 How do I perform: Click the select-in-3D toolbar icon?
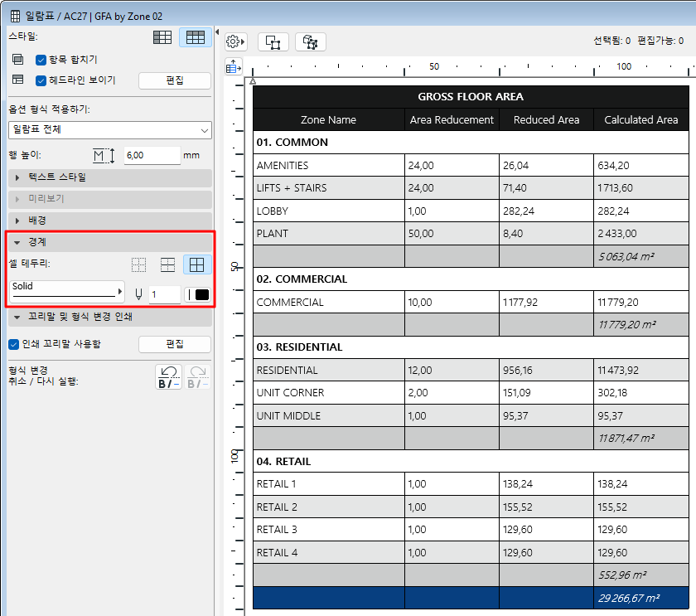click(310, 41)
